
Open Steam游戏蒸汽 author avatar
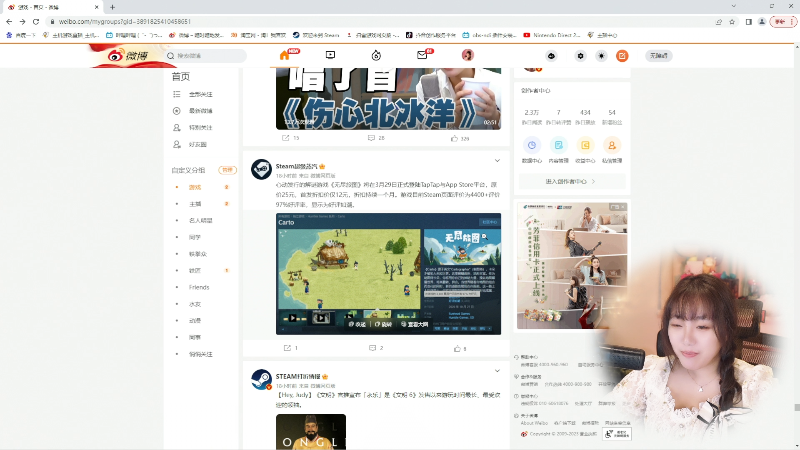[261, 169]
